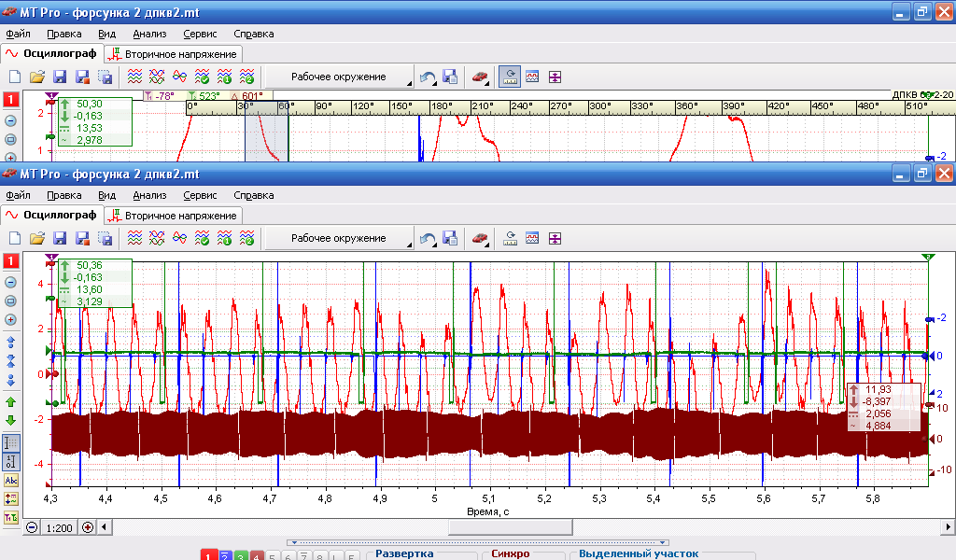Click the front window's oscillogram panel icon beside the ruler
This screenshot has height=560, width=956.
[532, 238]
